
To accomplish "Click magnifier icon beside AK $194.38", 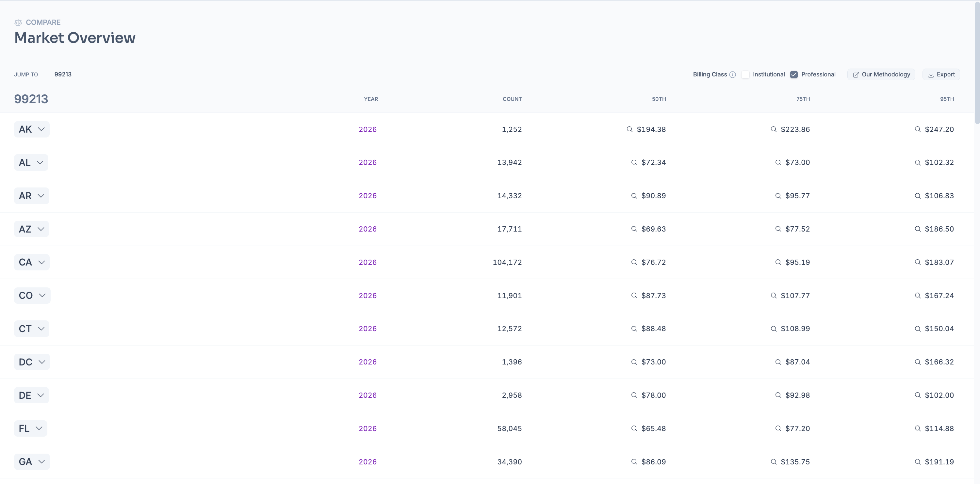I will point(629,129).
